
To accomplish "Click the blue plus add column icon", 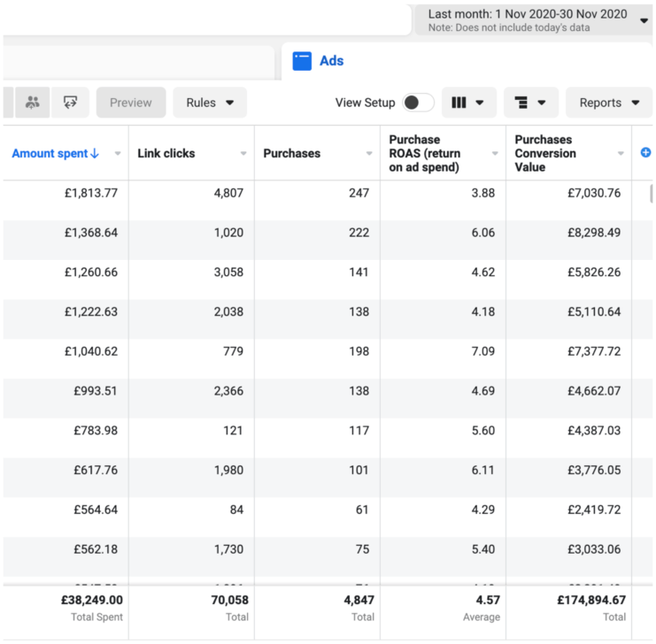I will 645,153.
